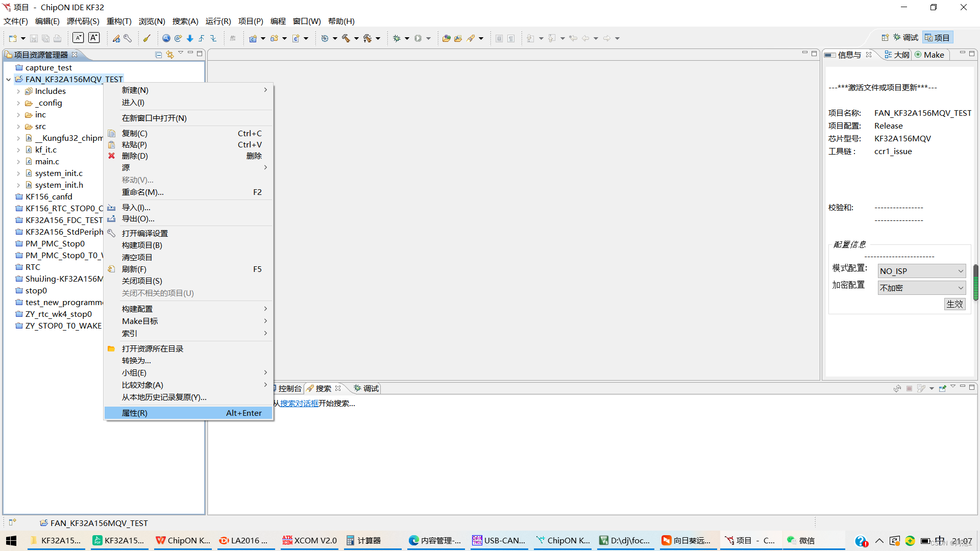Open 计算器 from the Windows taskbar
The image size is (980, 551).
(x=364, y=541)
